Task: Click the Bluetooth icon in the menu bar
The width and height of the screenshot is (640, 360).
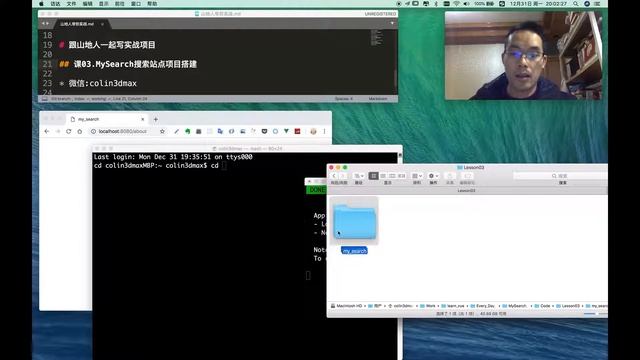Action: pos(436,4)
